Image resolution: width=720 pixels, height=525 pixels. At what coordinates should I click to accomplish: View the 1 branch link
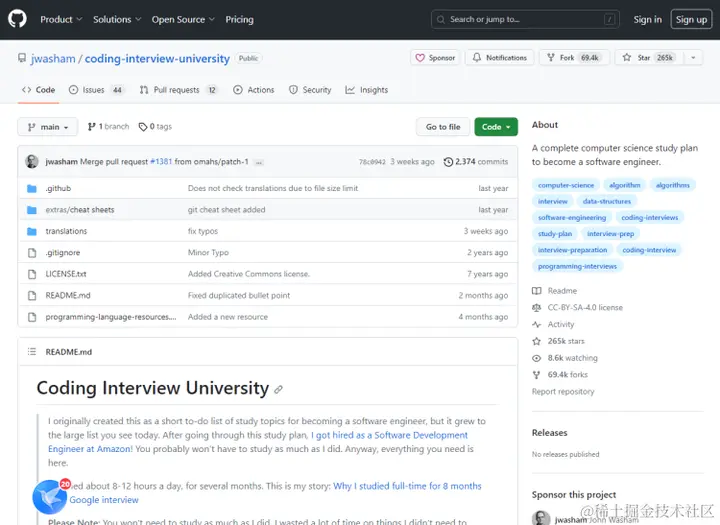pyautogui.click(x=108, y=126)
